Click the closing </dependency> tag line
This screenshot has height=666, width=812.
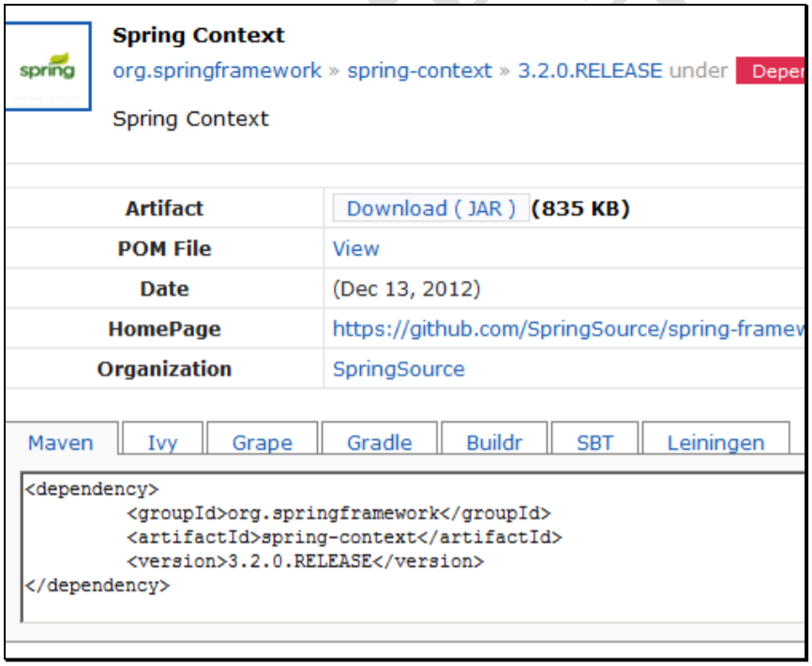point(98,585)
